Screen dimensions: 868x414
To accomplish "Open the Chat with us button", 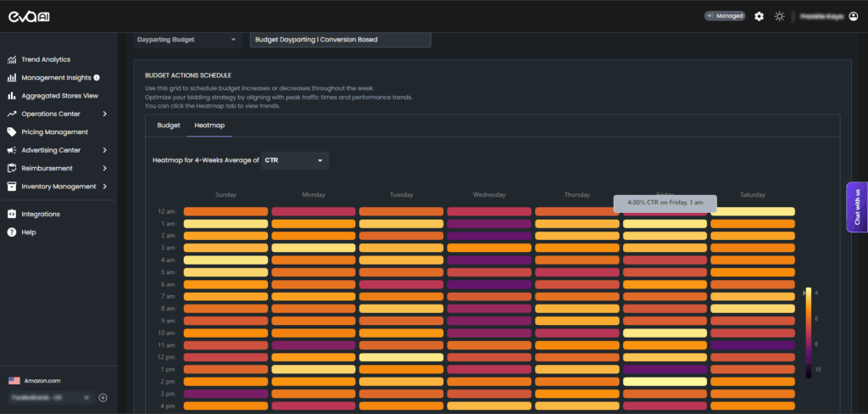I will pos(856,207).
